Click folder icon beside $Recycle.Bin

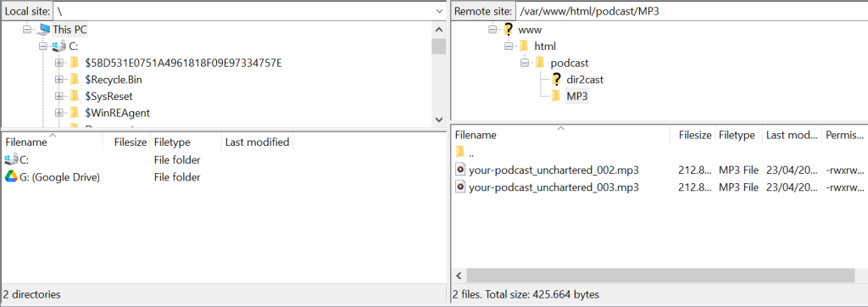coord(75,79)
